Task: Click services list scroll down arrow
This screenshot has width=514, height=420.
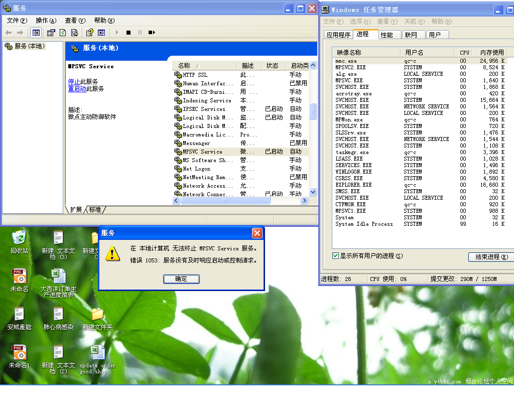Action: 313,192
